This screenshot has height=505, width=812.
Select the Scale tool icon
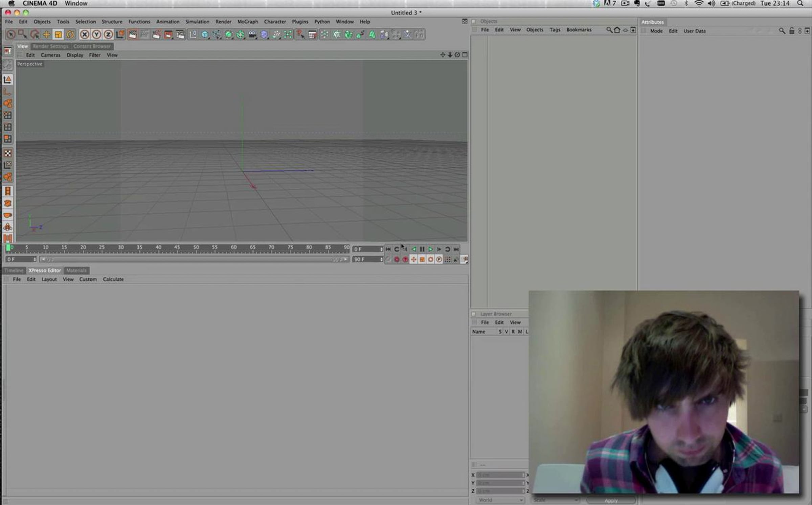[58, 34]
